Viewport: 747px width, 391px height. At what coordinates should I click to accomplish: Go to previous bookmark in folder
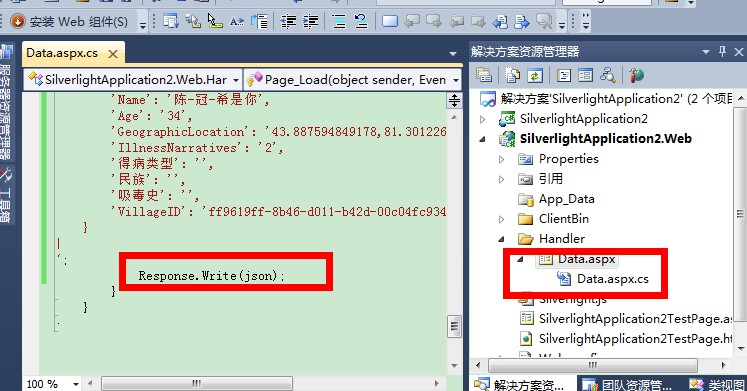[x=456, y=21]
